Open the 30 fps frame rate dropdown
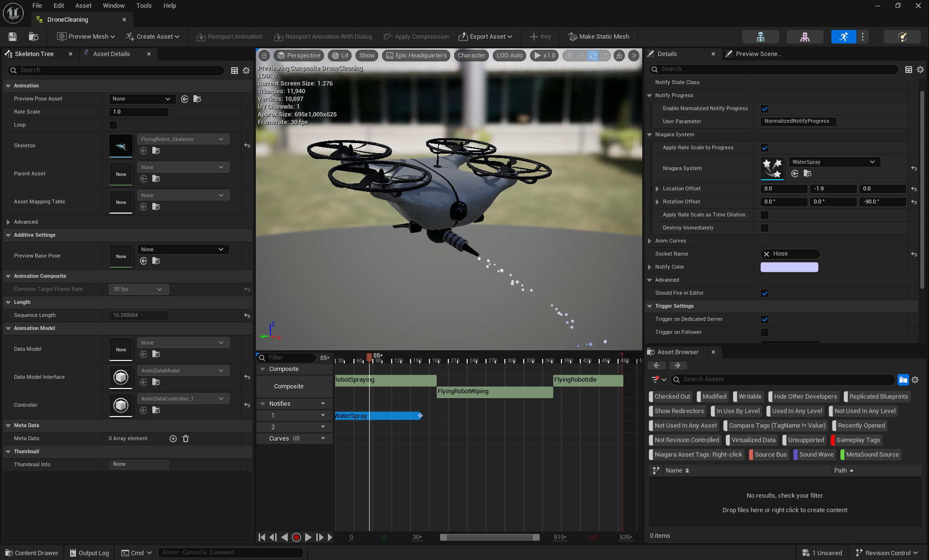Image resolution: width=929 pixels, height=560 pixels. [138, 289]
